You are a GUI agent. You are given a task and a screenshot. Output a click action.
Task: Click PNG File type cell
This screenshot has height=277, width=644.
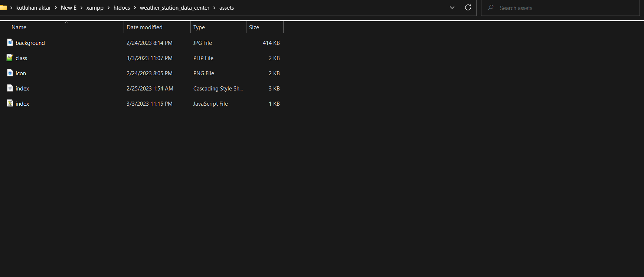tap(204, 73)
